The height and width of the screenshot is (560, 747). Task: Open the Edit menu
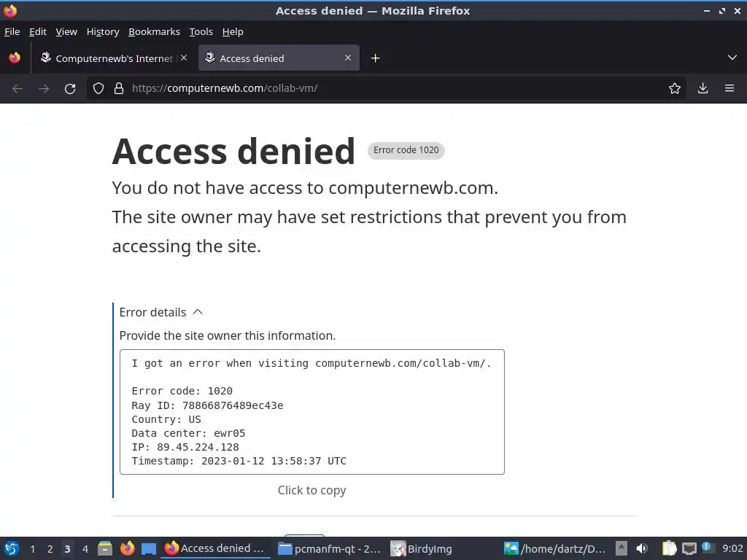[x=38, y=31]
